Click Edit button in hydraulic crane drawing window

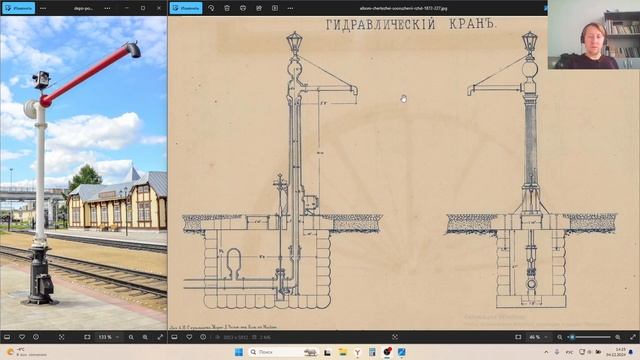(x=186, y=8)
